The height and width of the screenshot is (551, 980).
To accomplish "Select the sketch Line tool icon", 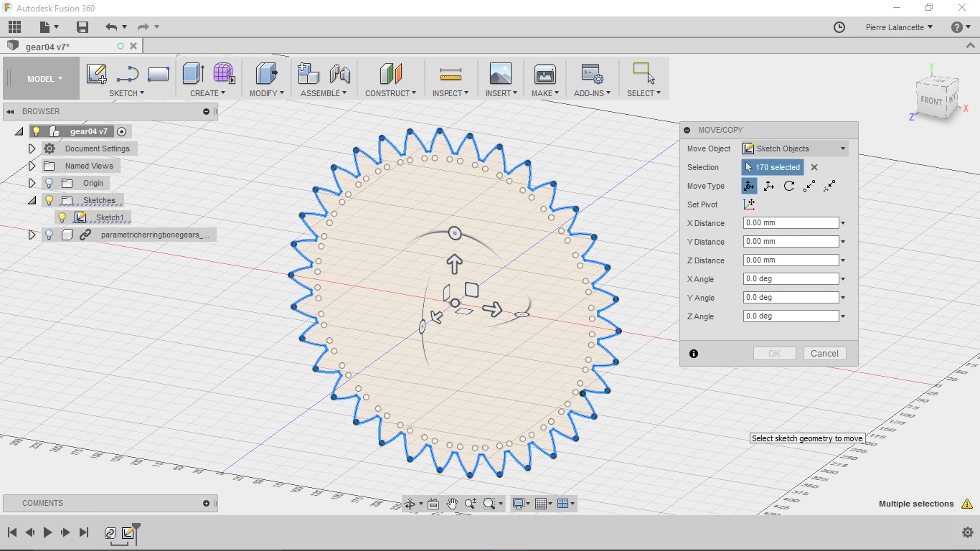I will [127, 73].
